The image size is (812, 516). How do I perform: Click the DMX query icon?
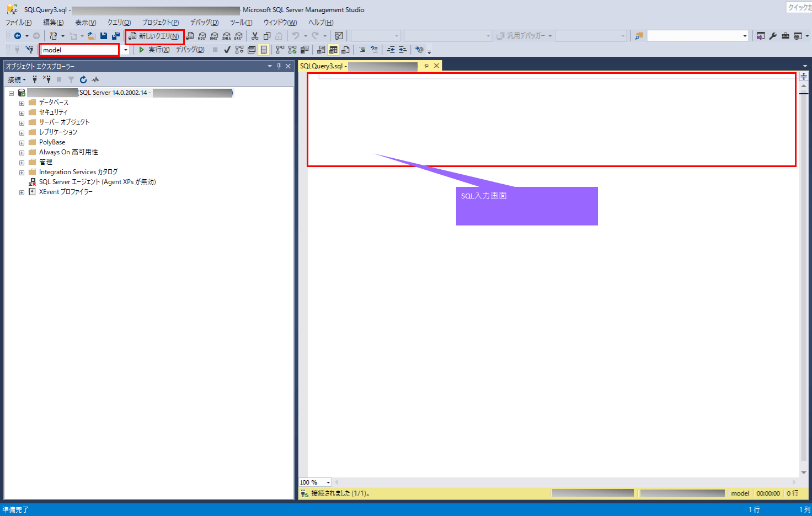pyautogui.click(x=214, y=36)
